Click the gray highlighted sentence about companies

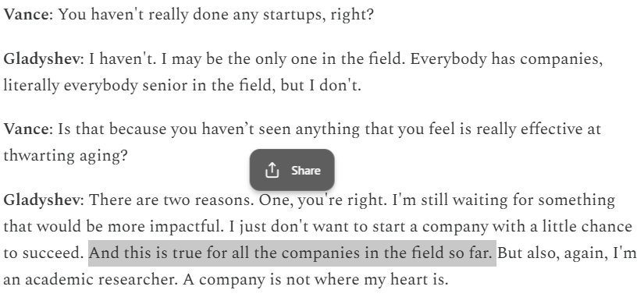coord(292,253)
